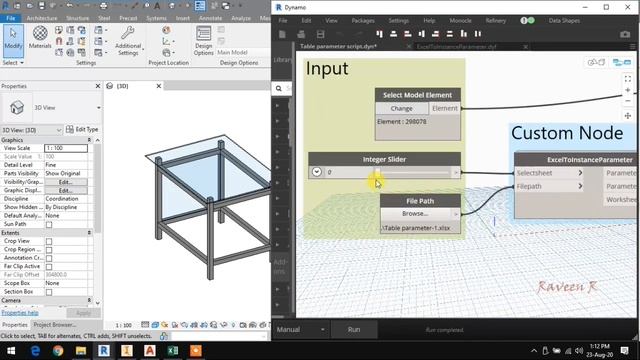The width and height of the screenshot is (640, 360).
Task: Open the Annotate ribbon tab
Action: tap(210, 18)
